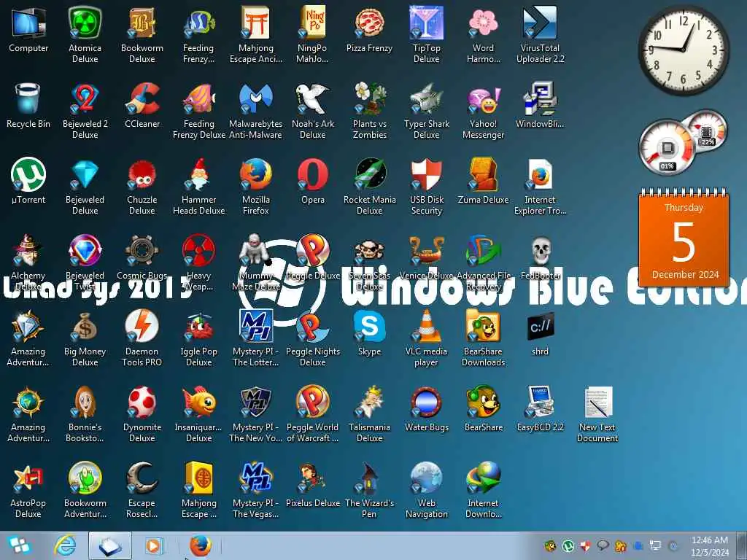Click the Bejeweled 2 Deluxe icon
The image size is (747, 560).
pos(85,98)
